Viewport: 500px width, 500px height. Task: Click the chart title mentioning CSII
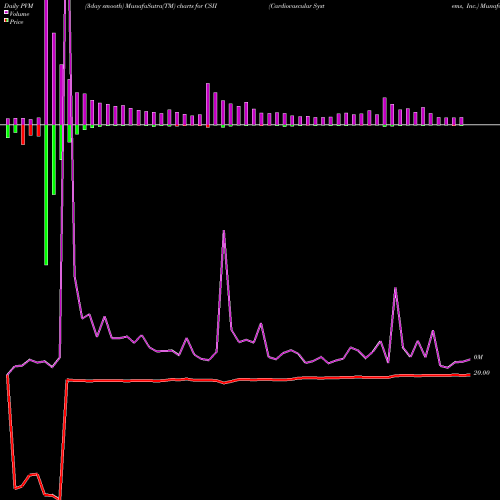point(151,6)
